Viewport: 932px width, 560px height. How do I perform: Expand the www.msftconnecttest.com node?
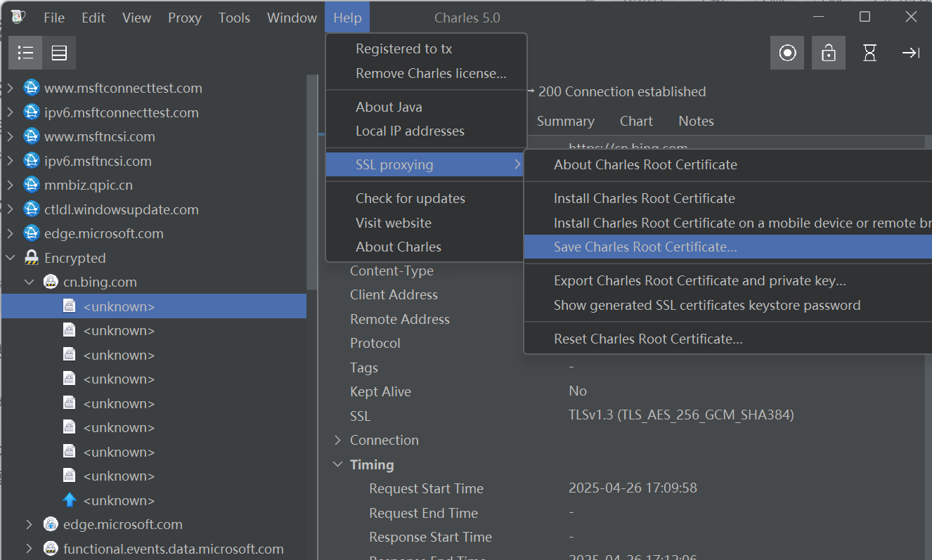pyautogui.click(x=10, y=88)
